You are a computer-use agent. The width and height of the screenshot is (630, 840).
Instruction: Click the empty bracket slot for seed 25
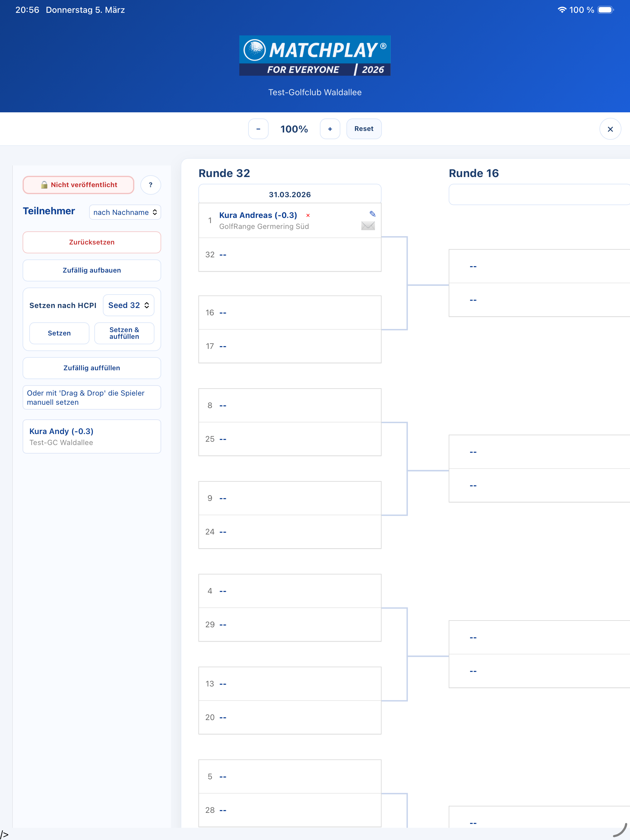[x=290, y=439]
